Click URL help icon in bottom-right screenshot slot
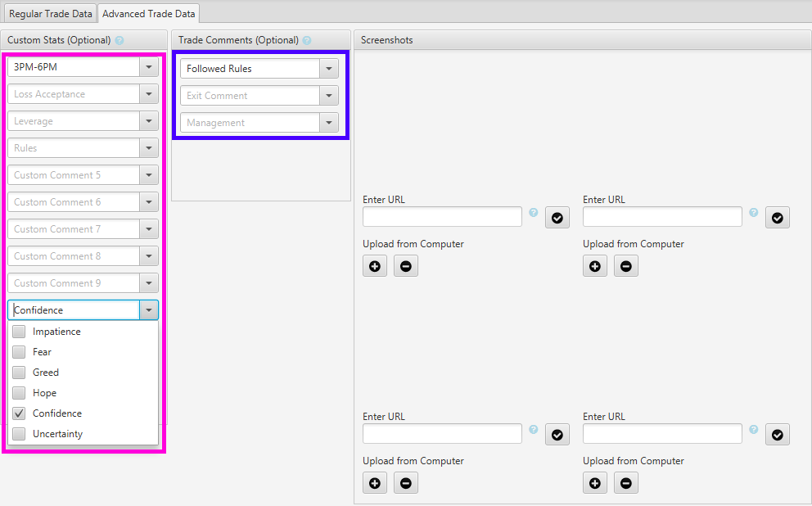Screen dimensions: 812x506 pos(754,429)
